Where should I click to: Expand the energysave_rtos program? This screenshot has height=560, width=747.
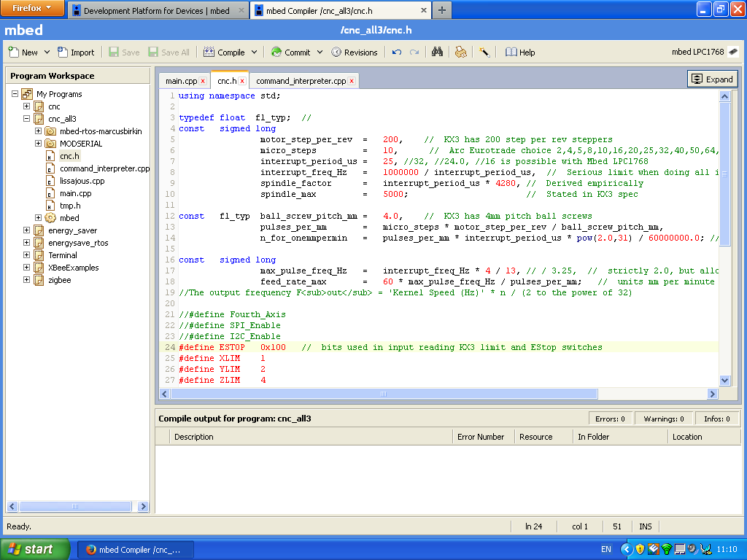click(x=27, y=242)
